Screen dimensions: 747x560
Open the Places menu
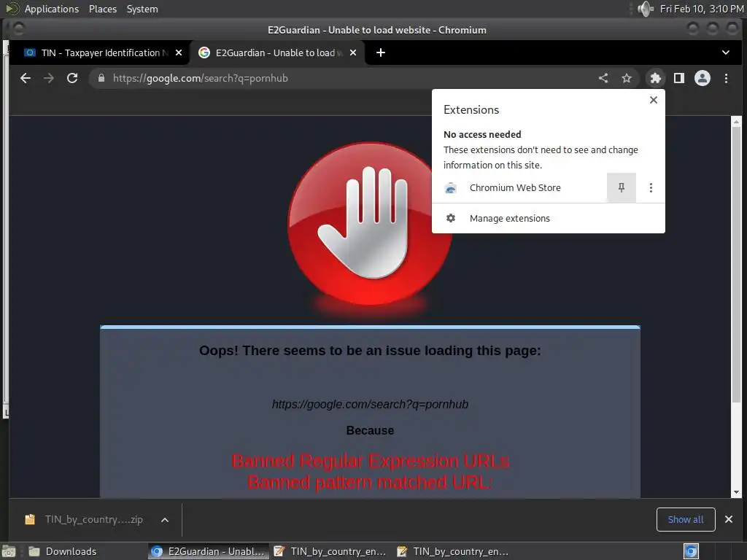pos(103,9)
